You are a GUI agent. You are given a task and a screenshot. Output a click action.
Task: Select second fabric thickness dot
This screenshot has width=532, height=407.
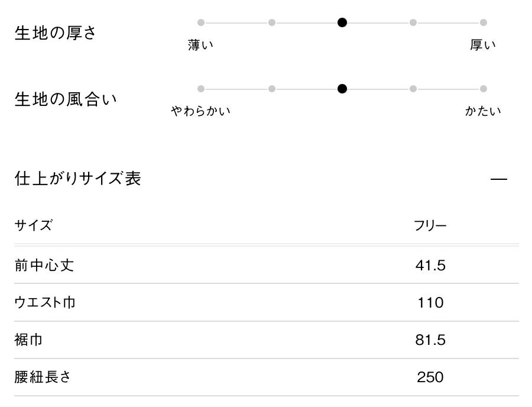pos(272,22)
